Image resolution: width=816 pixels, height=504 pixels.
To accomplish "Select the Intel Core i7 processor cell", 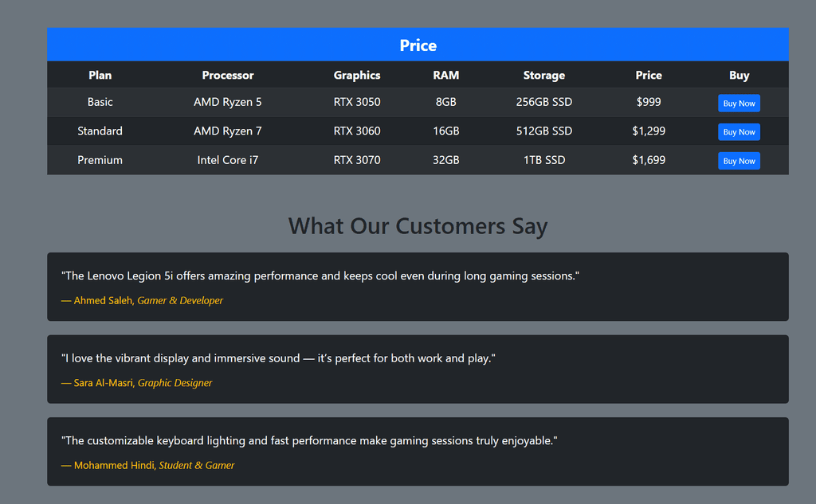I will 228,160.
